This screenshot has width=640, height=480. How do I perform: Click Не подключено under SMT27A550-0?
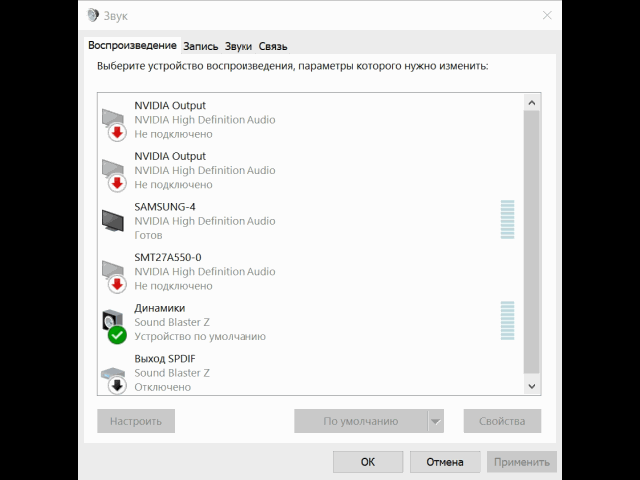(x=173, y=286)
